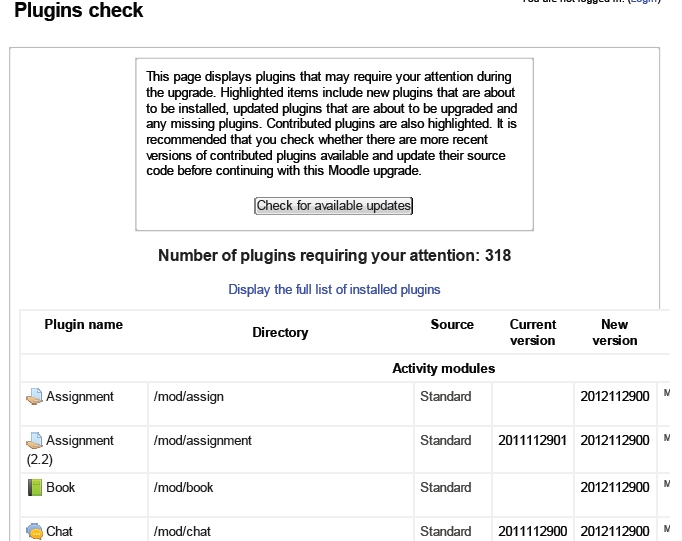Click the Activity modules section heading

click(443, 369)
